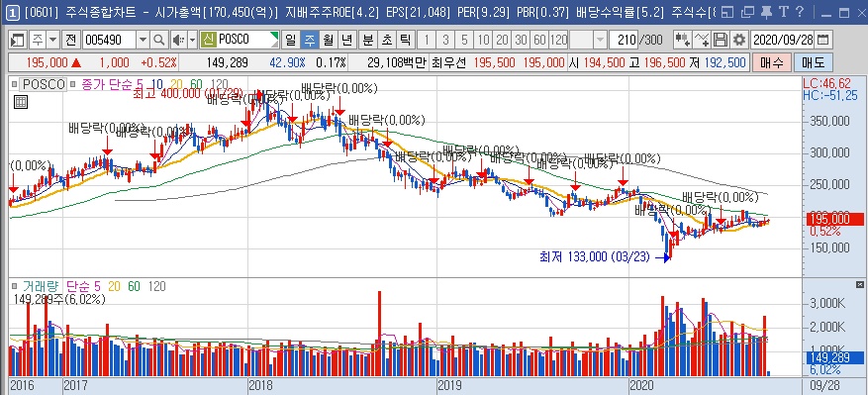This screenshot has width=868, height=395.
Task: Save the chart with the floppy disk icon
Action: coord(720,40)
